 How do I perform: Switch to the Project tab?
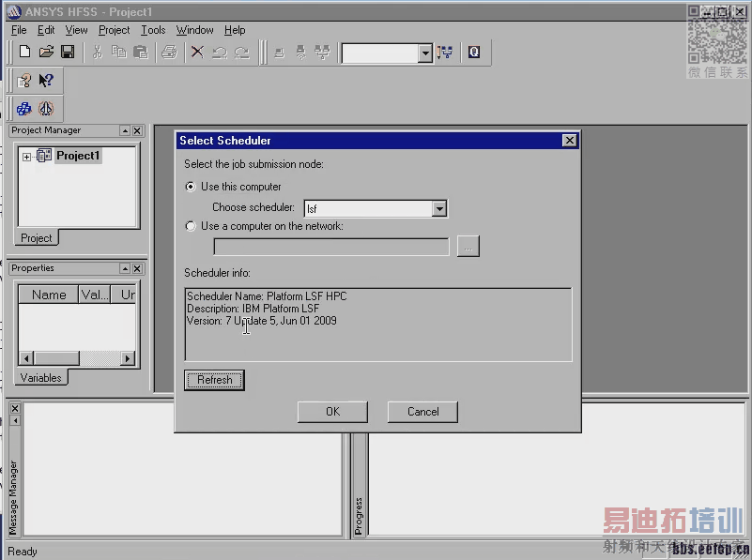point(37,237)
